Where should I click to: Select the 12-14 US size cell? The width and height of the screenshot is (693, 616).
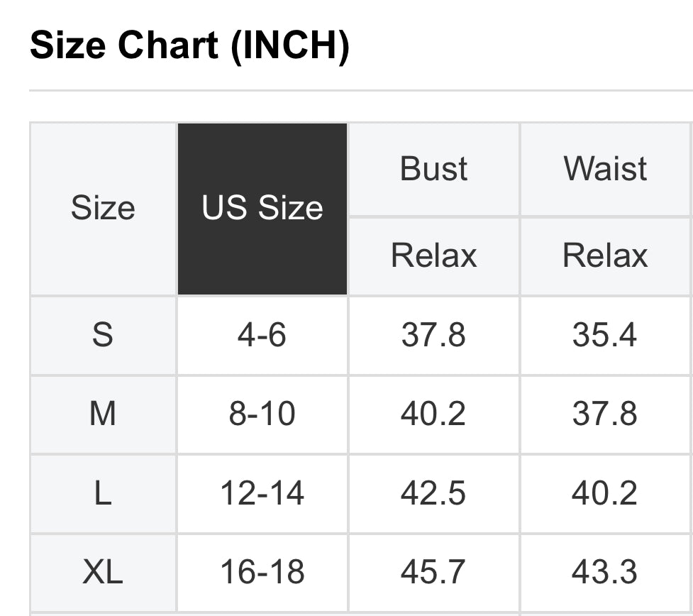pyautogui.click(x=262, y=493)
